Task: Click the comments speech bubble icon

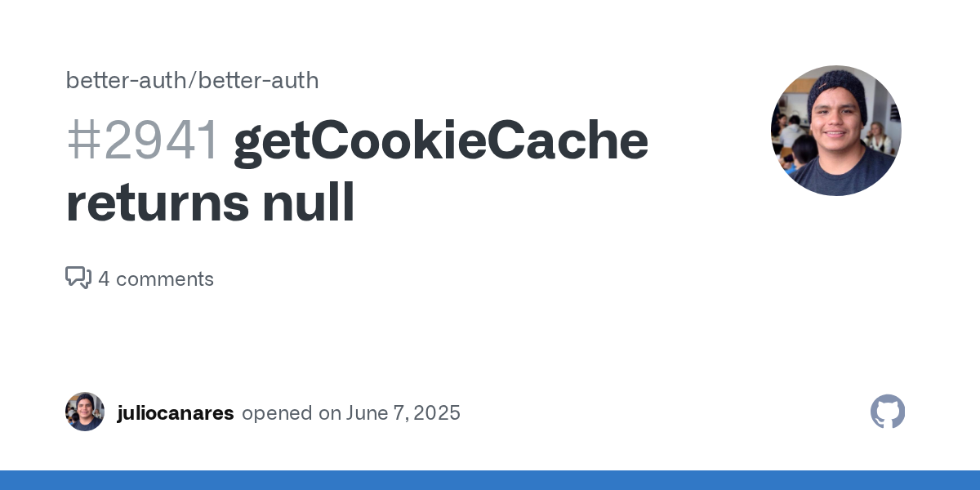Action: (78, 278)
